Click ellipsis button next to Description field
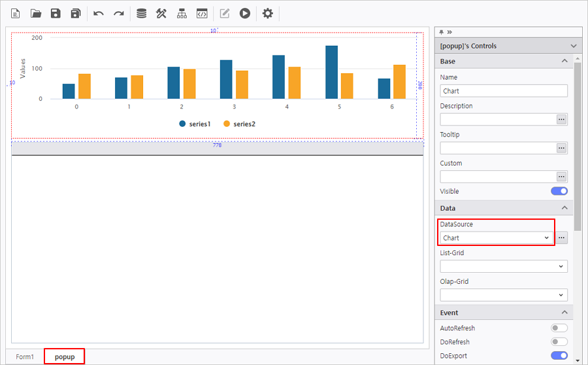Screen dimensions: 588x365 [x=561, y=120]
